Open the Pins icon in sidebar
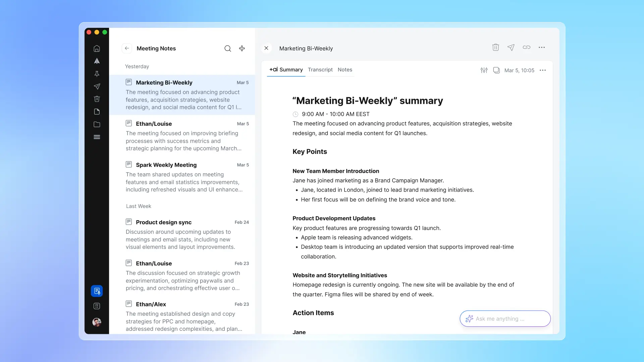 coord(97,74)
